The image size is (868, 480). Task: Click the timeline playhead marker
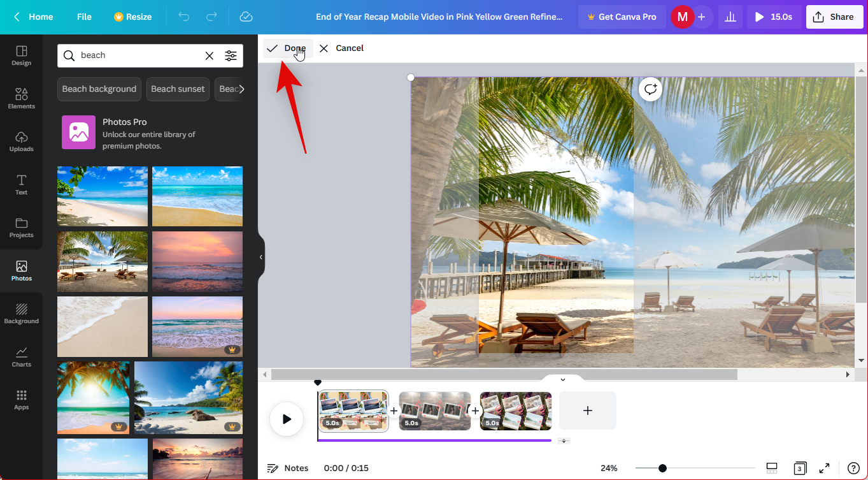click(x=318, y=382)
